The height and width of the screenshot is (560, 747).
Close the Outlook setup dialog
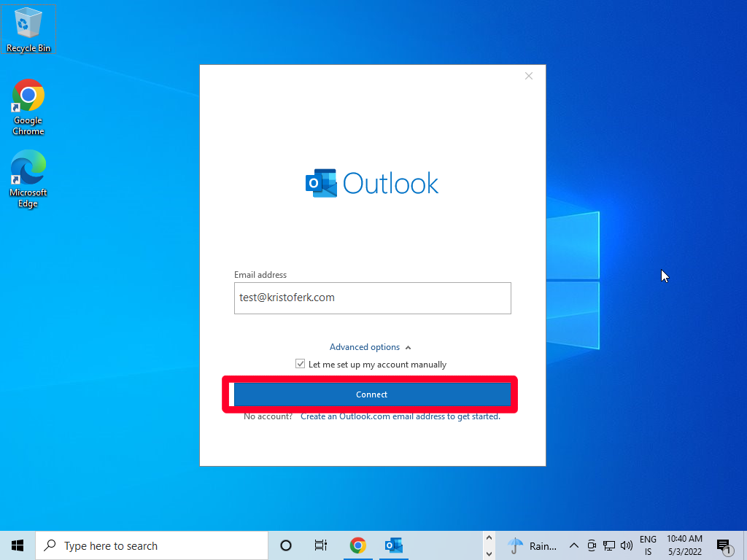point(529,76)
